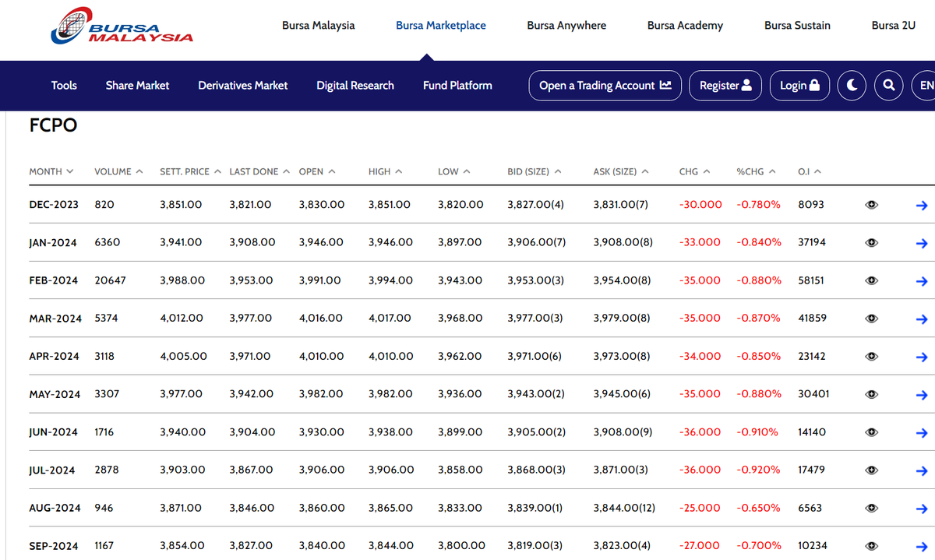Go to Bursa Sustain
Screen dimensions: 935x560
[x=797, y=26]
